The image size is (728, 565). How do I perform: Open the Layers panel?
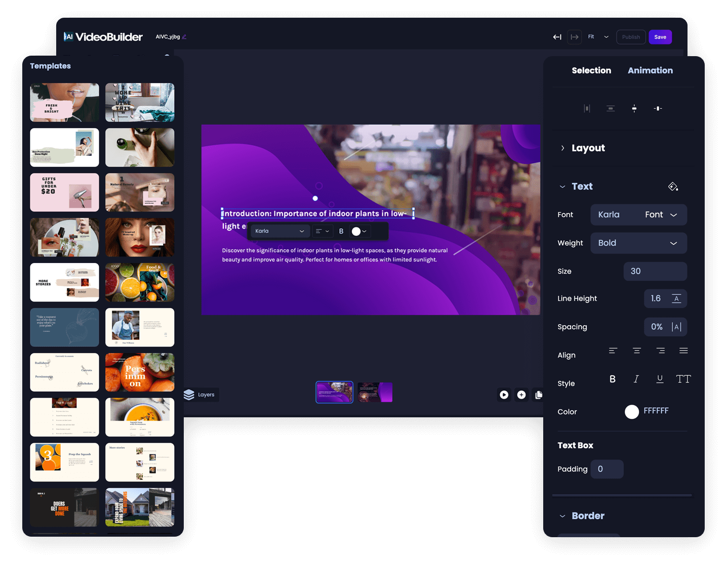click(x=201, y=395)
